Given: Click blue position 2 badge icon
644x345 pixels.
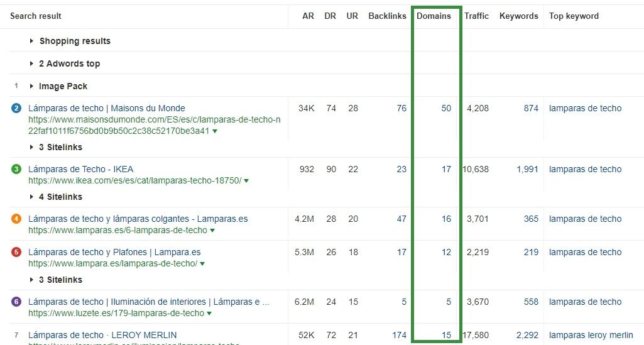Looking at the screenshot, I should point(16,109).
